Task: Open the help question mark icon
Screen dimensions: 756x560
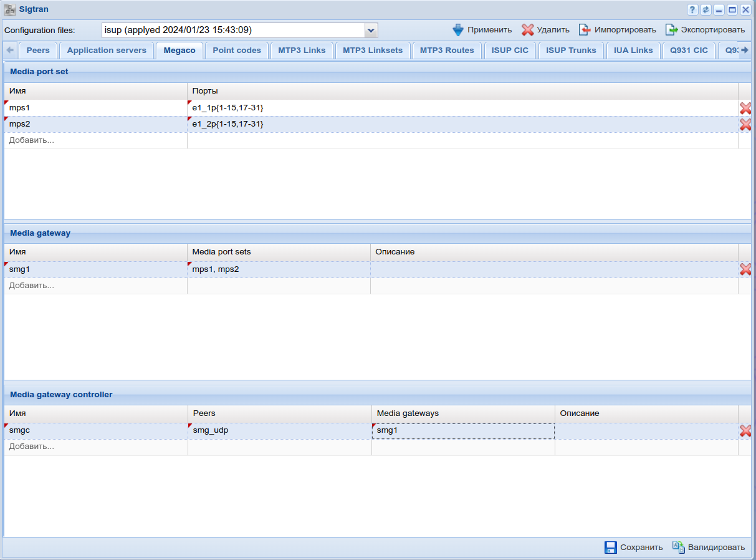Action: tap(692, 10)
